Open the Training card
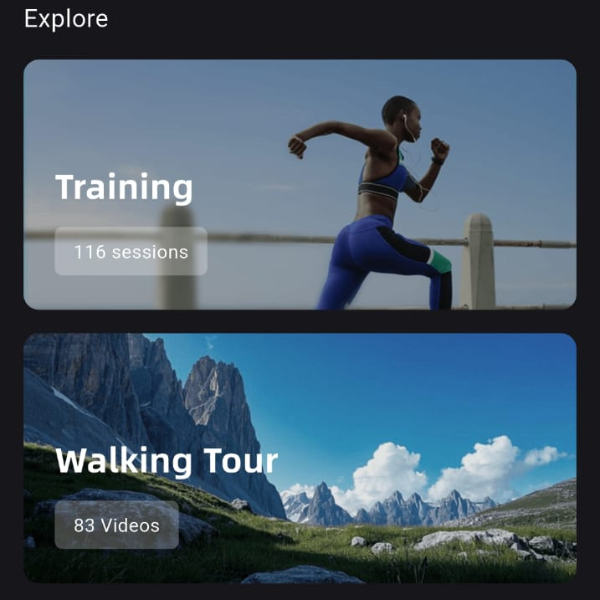Viewport: 600px width, 600px height. 300,184
